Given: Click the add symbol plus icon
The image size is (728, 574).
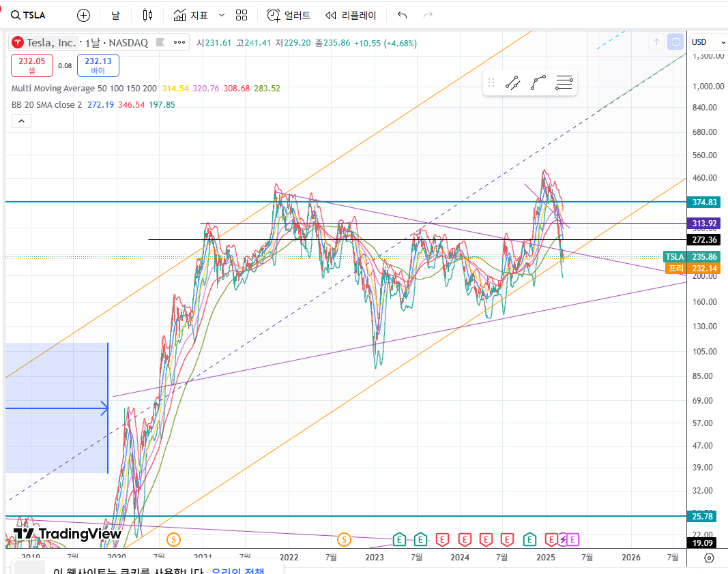Looking at the screenshot, I should click(x=83, y=15).
